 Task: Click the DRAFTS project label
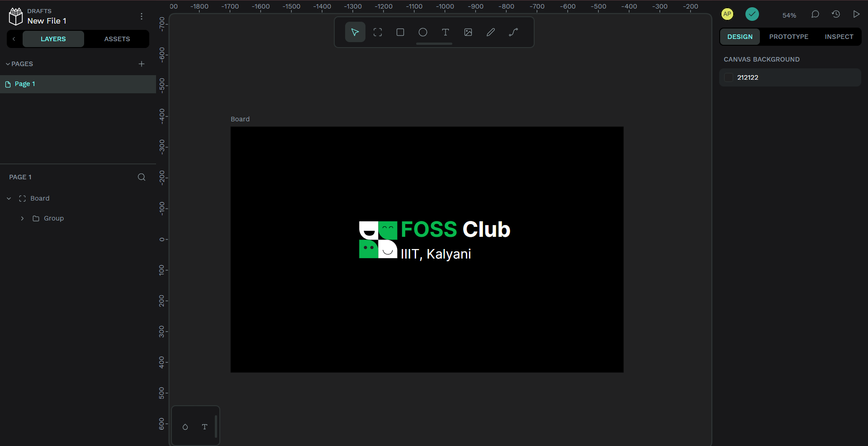click(39, 11)
